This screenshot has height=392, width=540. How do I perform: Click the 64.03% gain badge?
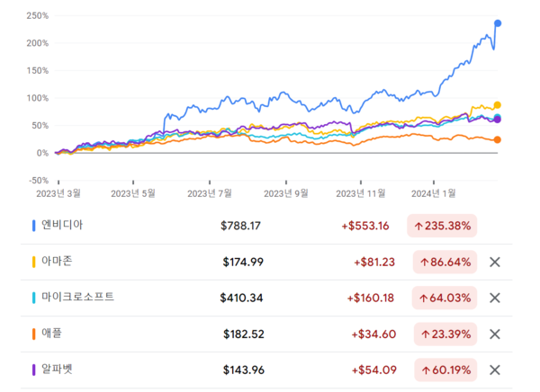[x=445, y=298]
